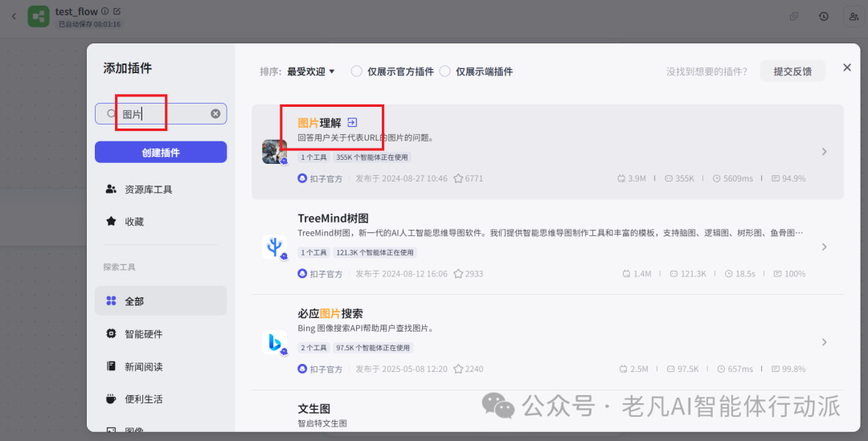Open the TreeMind树图 plugin title

tap(334, 218)
